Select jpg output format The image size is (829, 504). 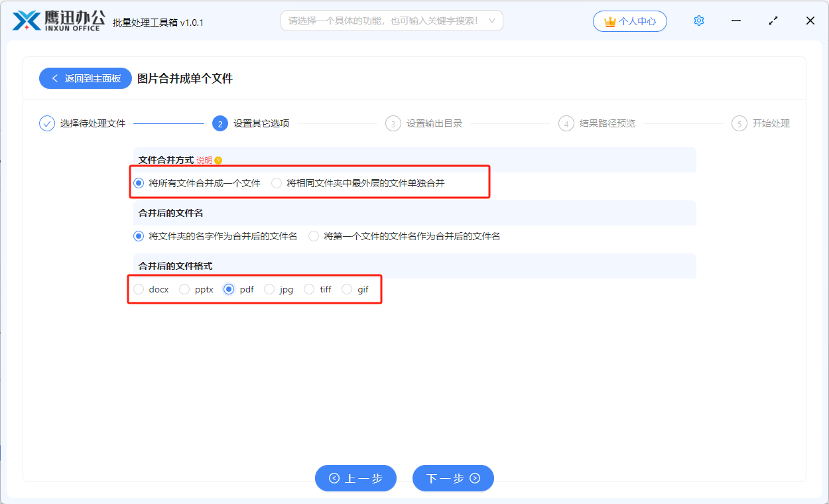(x=279, y=289)
